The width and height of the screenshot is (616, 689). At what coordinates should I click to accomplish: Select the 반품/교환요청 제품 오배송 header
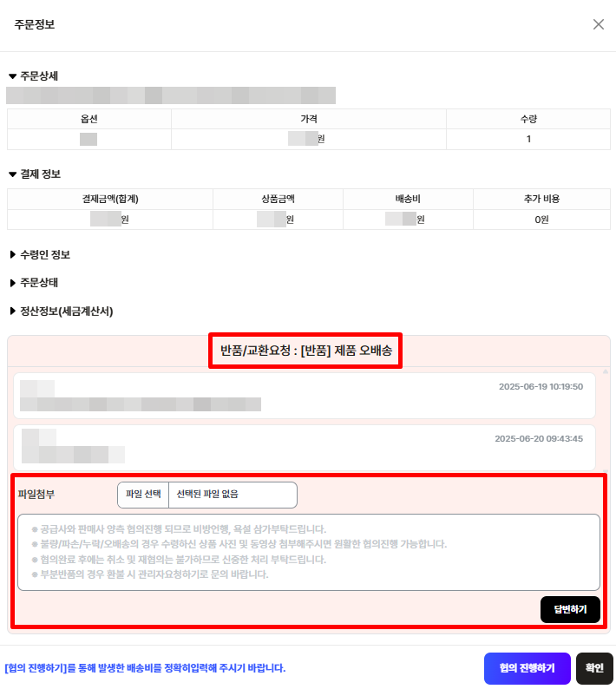[305, 351]
